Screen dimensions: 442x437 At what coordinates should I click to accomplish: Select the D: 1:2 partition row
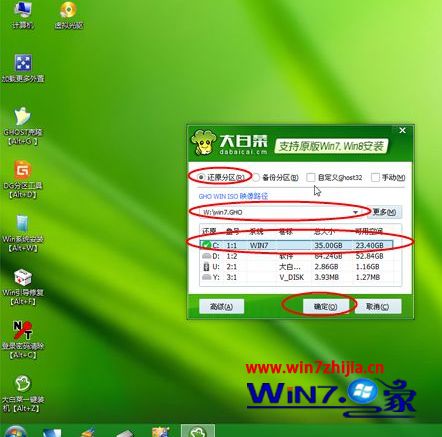(297, 256)
